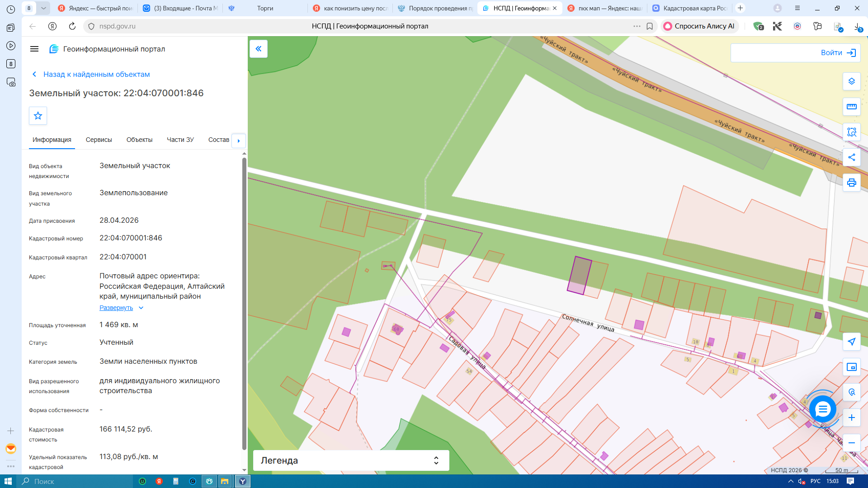Open the mini-map overview icon
Viewport: 868px width, 488px height.
(x=852, y=367)
